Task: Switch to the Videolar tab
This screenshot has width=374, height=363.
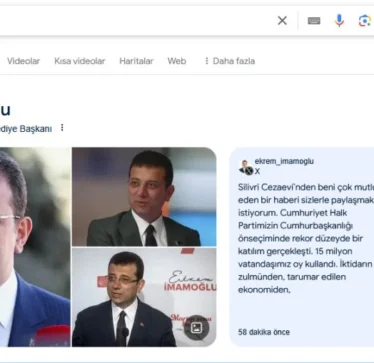Action: tap(23, 61)
